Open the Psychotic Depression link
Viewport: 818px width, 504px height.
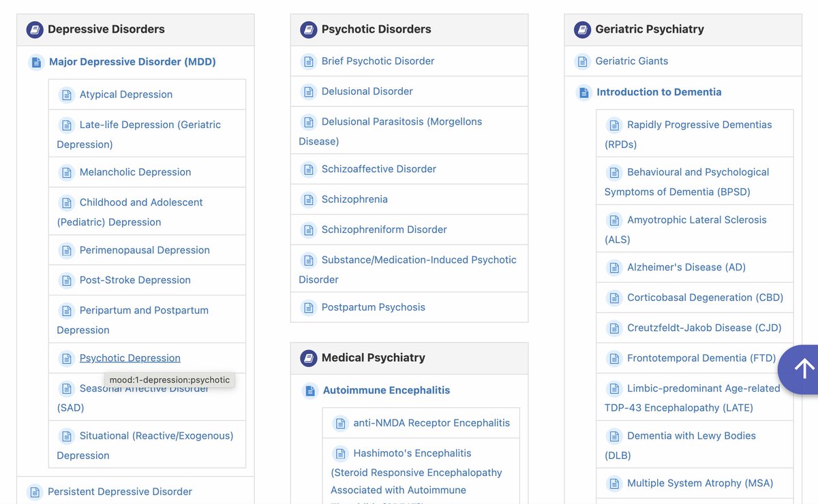coord(130,358)
